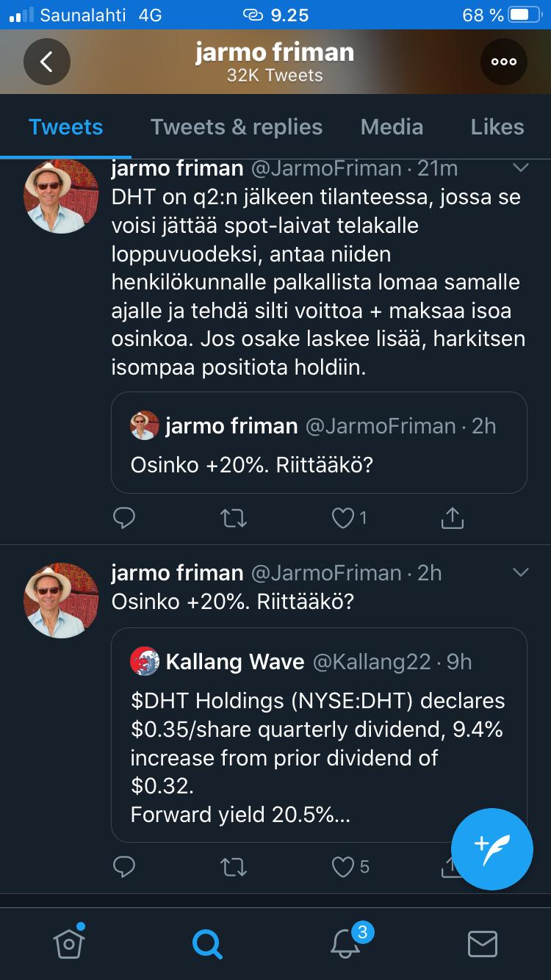Like the DHT q2 tweet
The image size is (551, 980).
pyautogui.click(x=343, y=519)
